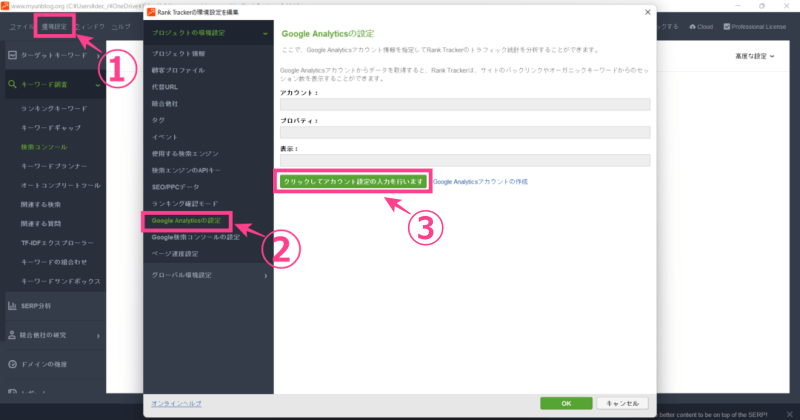Click the green OK button
Screen dimensions: 800x420
click(x=566, y=403)
